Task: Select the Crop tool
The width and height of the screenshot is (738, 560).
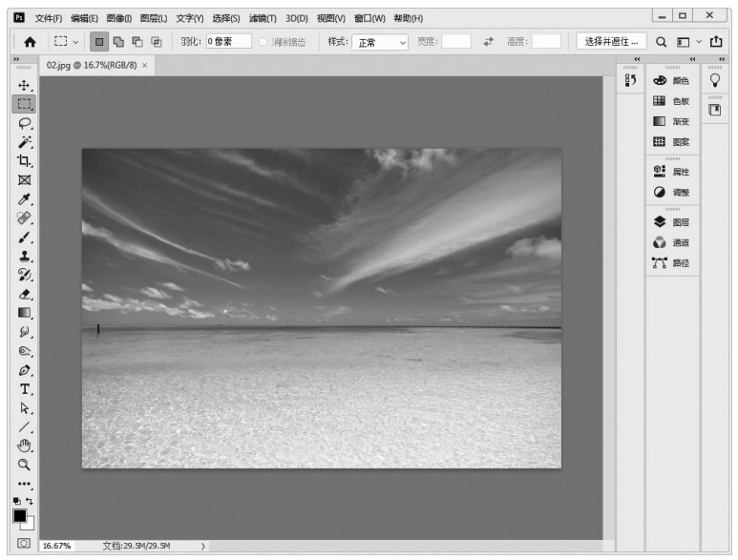Action: pos(24,160)
